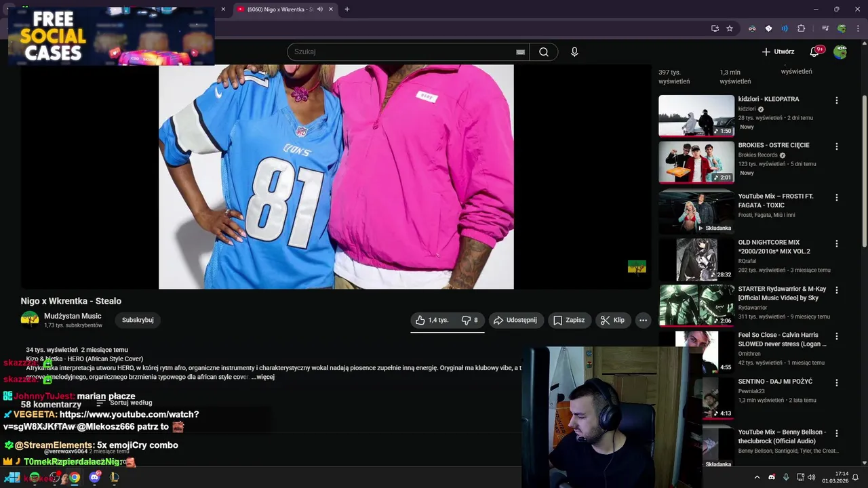Open Mudżystan Music channel avatar
This screenshot has height=488, width=868.
30,320
